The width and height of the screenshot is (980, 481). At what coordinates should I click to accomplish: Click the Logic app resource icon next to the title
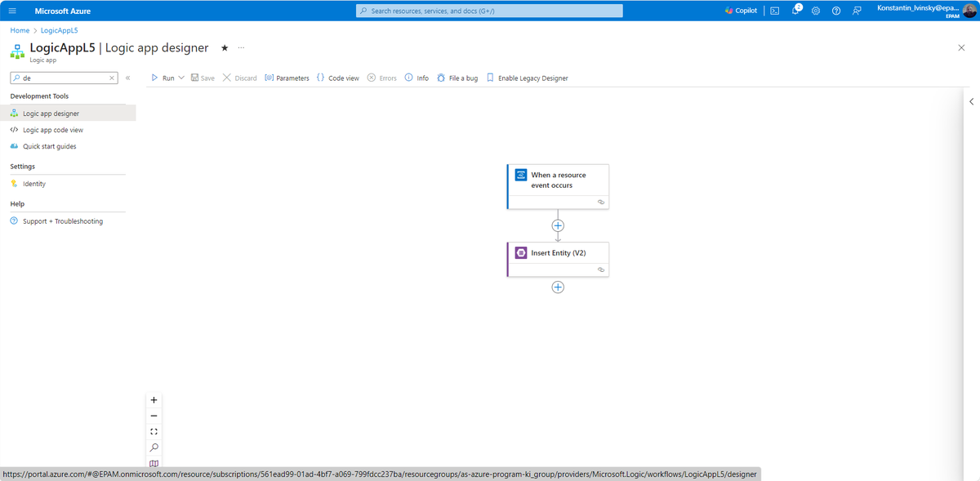pos(17,51)
